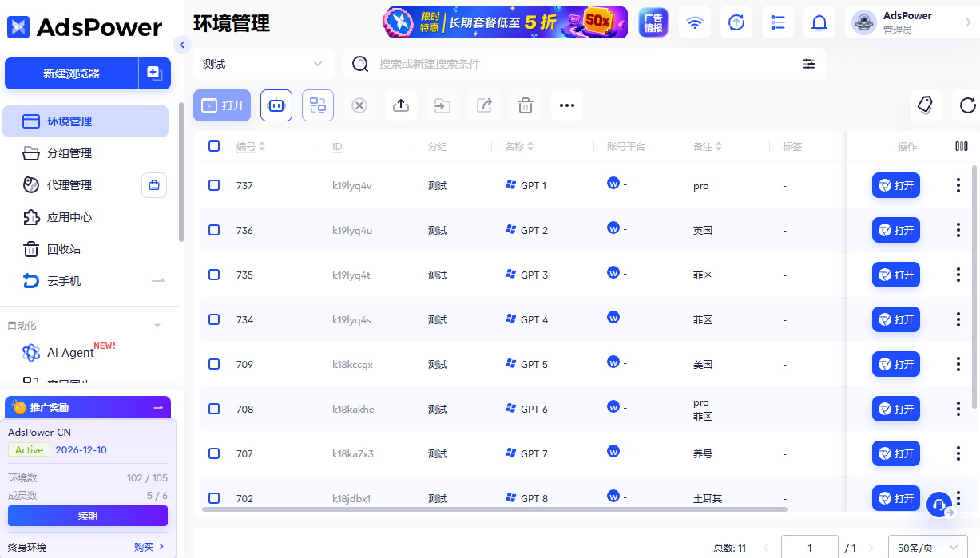This screenshot has height=558, width=980.
Task: Open the 50条/页 page size dropdown
Action: click(928, 548)
